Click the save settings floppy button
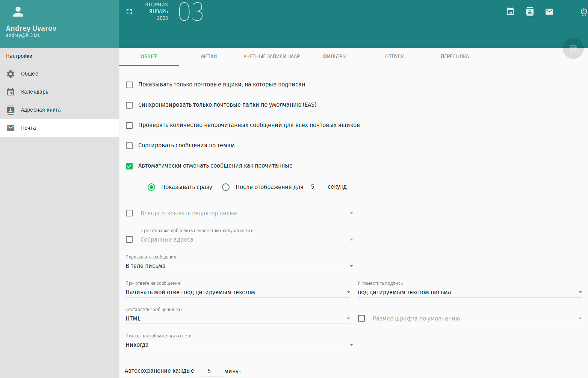The width and height of the screenshot is (588, 378). (x=573, y=48)
